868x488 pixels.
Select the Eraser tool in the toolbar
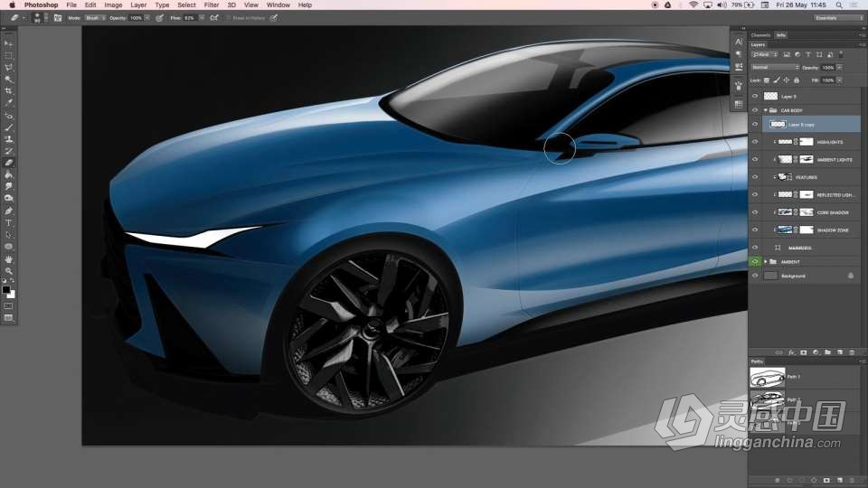9,163
